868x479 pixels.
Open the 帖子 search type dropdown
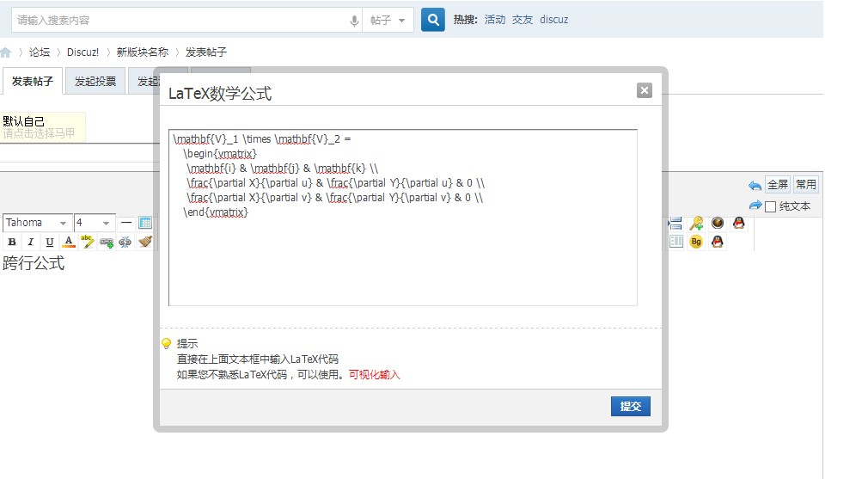[x=388, y=20]
